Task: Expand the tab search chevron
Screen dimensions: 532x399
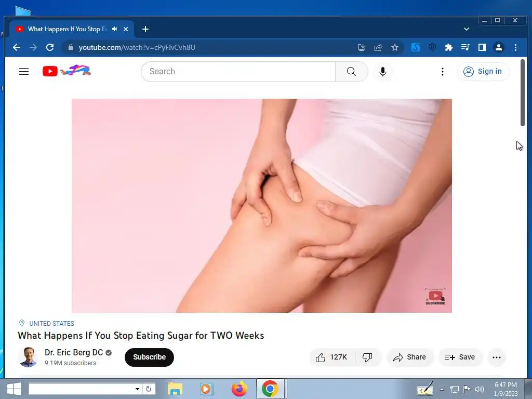Action: (467, 29)
